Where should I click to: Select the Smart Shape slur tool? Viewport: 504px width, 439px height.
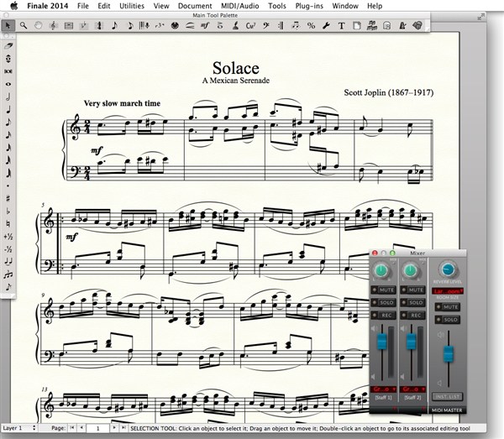click(190, 25)
